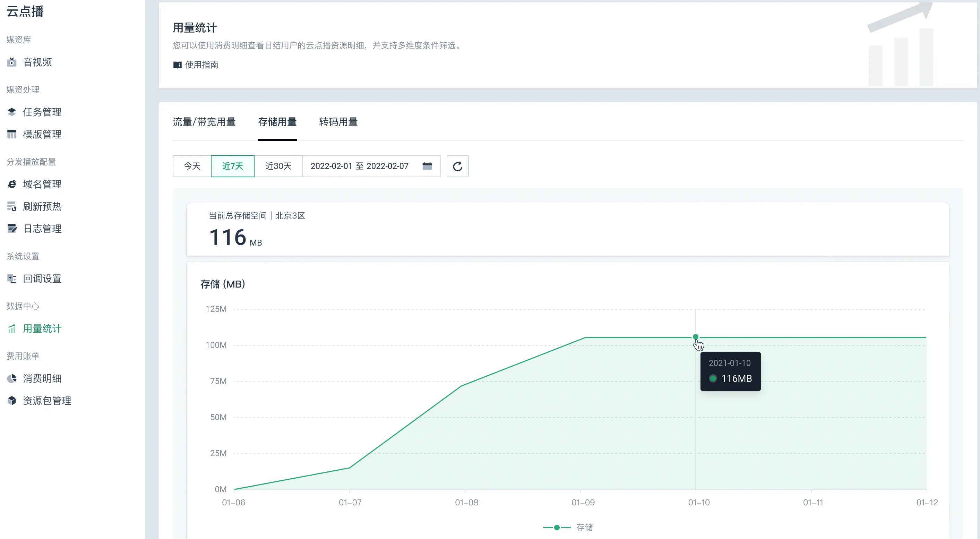The width and height of the screenshot is (980, 539).
Task: Switch to 存储用量 tab
Action: (277, 122)
